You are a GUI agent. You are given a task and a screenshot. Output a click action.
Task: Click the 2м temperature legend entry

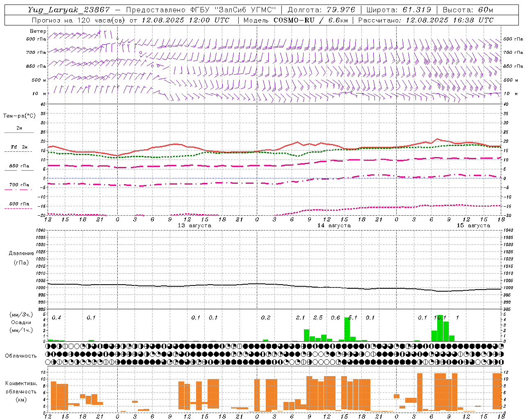(19, 128)
